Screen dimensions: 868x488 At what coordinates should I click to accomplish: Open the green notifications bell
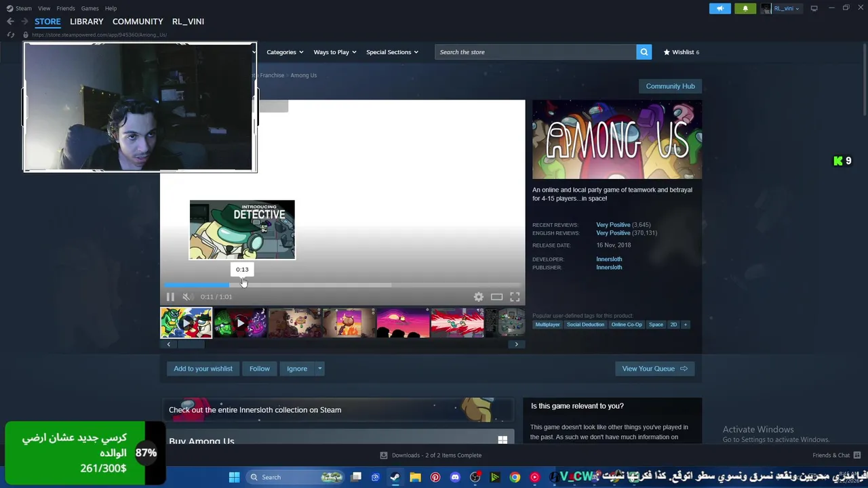tap(745, 8)
